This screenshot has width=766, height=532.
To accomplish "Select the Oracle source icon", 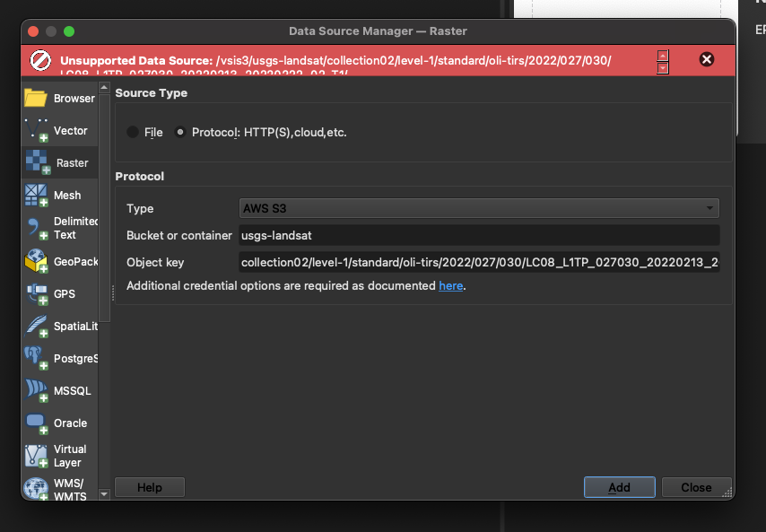I will [x=36, y=423].
